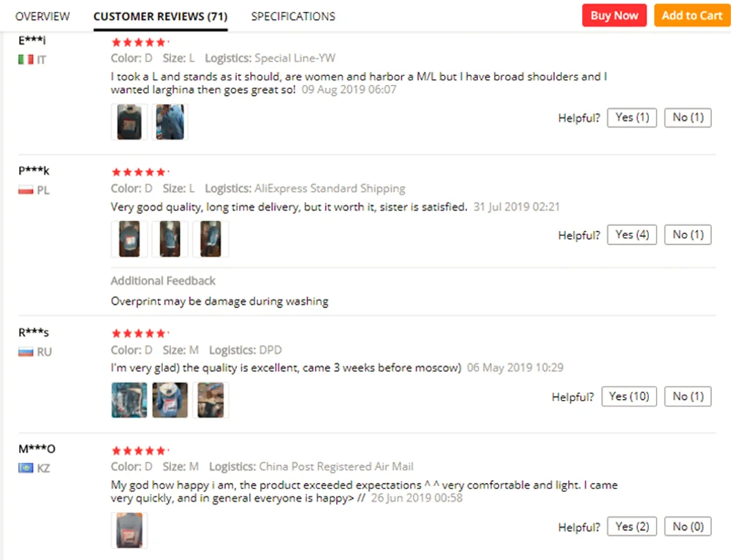Viewport: 731px width, 560px height.
Task: Click the Kazakhstan flag icon beside KZ
Action: 26,468
